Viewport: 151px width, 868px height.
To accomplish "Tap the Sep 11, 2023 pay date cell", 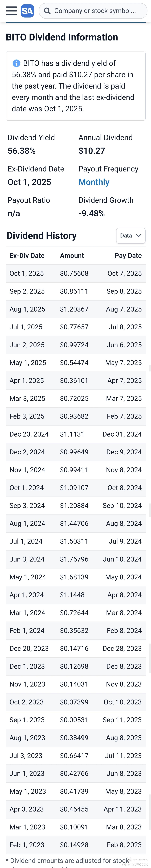I will [122, 720].
